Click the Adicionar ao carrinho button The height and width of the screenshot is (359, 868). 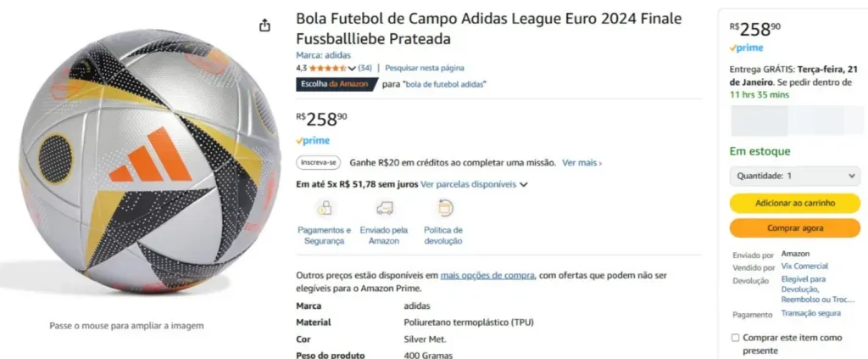click(x=794, y=203)
